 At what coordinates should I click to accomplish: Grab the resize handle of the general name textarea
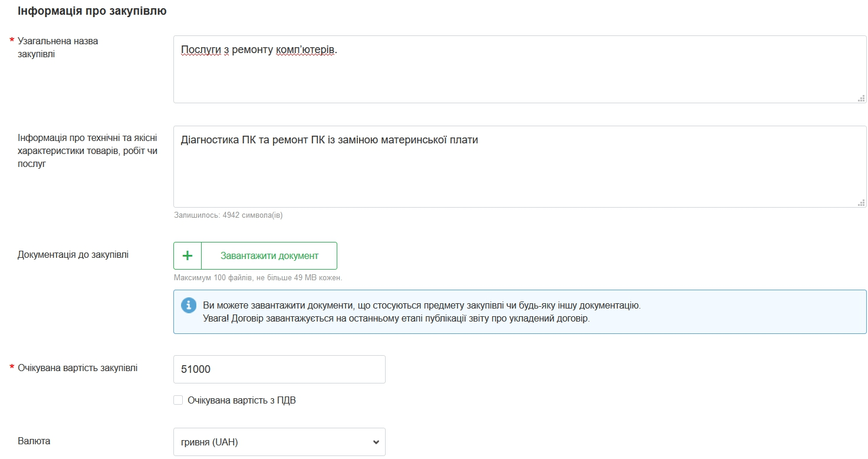click(x=861, y=99)
